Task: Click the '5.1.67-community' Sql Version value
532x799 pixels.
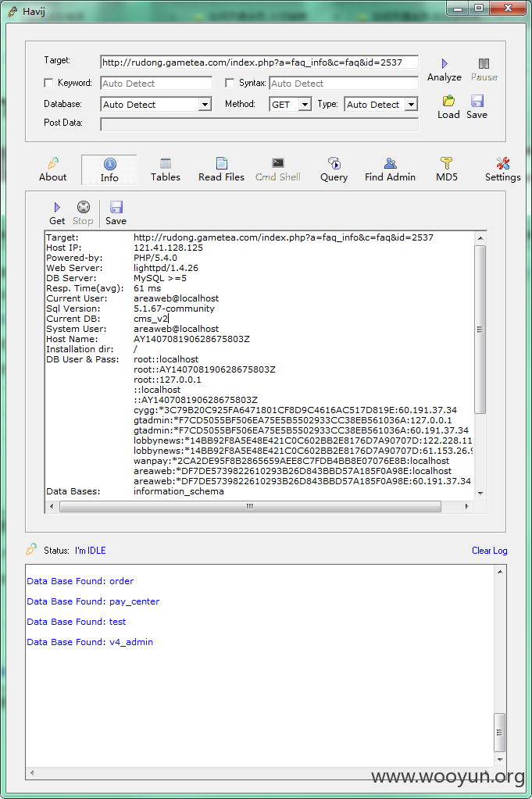Action: tap(174, 309)
